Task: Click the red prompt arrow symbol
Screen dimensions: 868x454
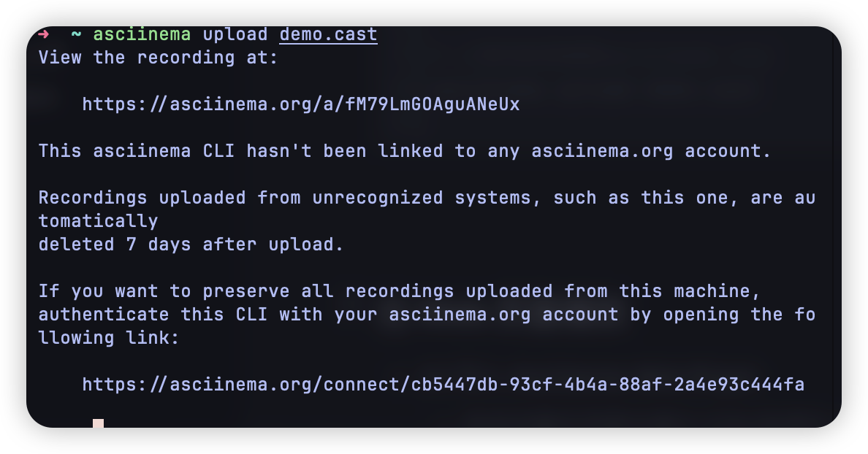Action: click(43, 34)
